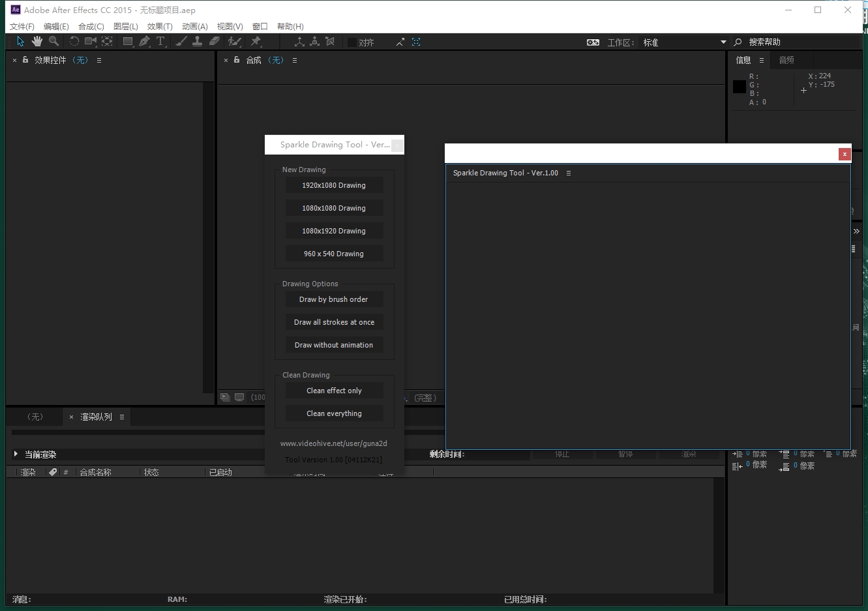Select the Zoom magnifier tool
868x611 pixels.
click(54, 42)
